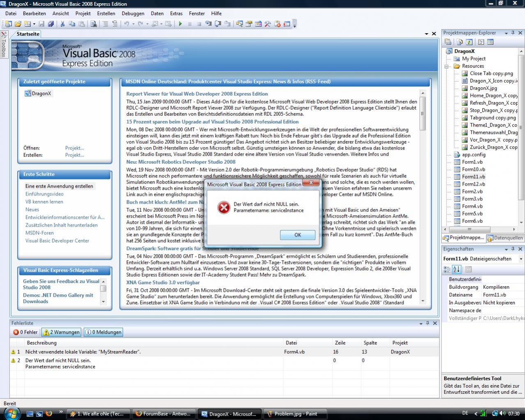Select Form11.vb in project tree
525x420 pixels.
[x=473, y=177]
